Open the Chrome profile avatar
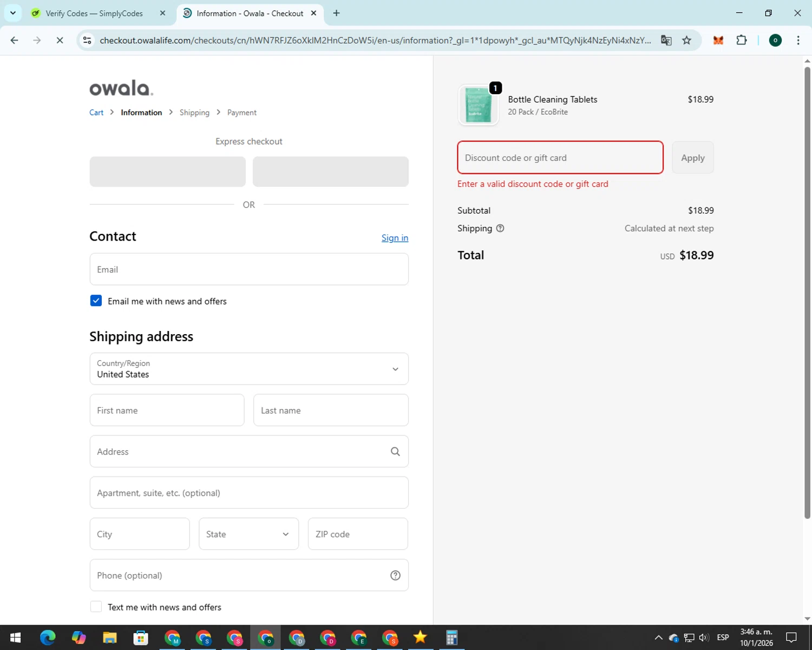This screenshot has height=650, width=812. click(x=775, y=40)
